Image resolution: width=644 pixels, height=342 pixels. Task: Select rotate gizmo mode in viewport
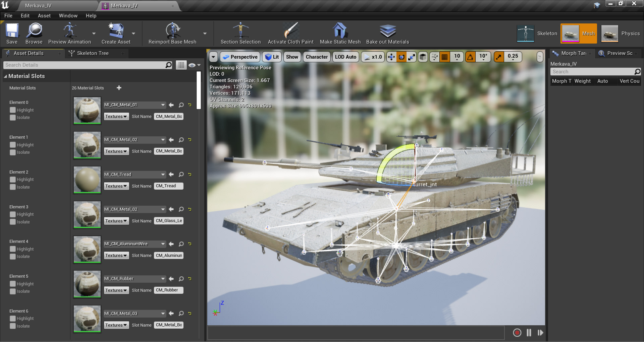click(x=401, y=57)
